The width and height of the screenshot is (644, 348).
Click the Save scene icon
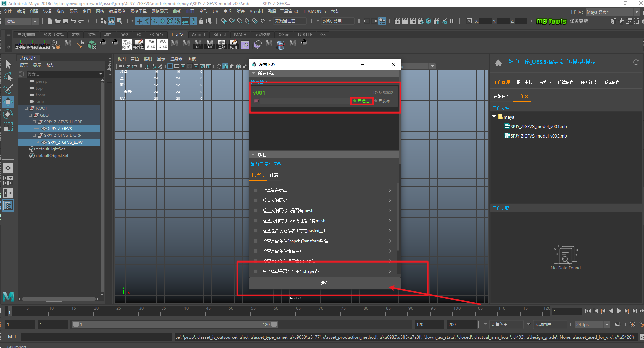66,21
